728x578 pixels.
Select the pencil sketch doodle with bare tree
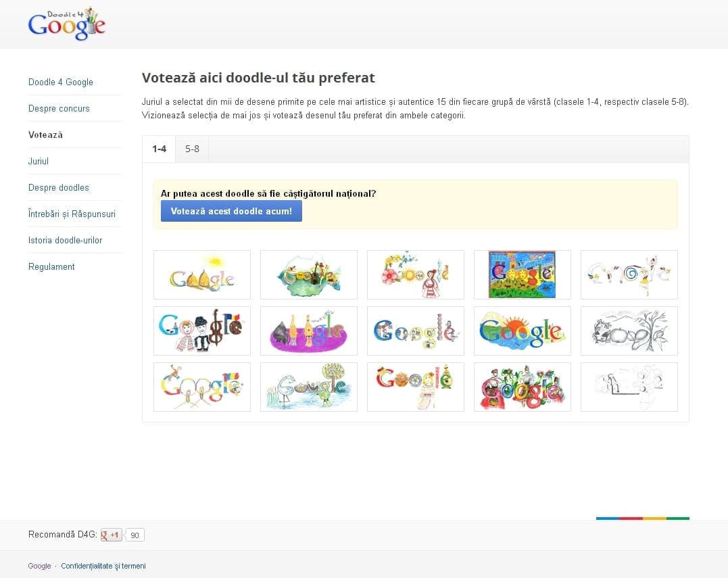click(x=629, y=331)
